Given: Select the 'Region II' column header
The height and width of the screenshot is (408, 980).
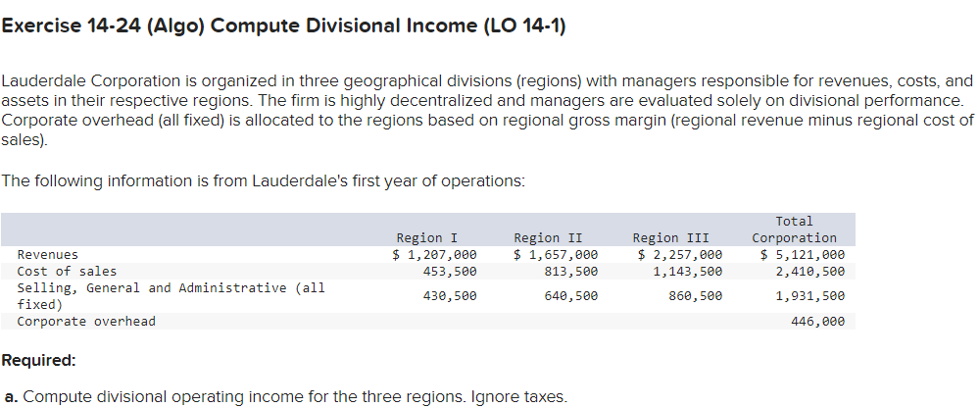Looking at the screenshot, I should click(548, 237).
